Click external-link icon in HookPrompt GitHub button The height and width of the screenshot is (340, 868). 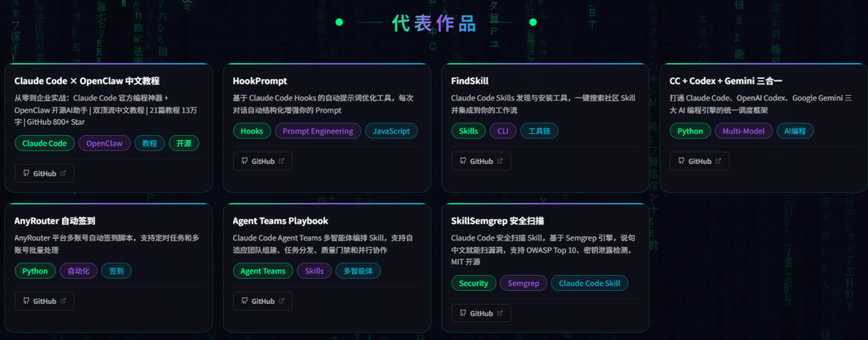(x=281, y=161)
